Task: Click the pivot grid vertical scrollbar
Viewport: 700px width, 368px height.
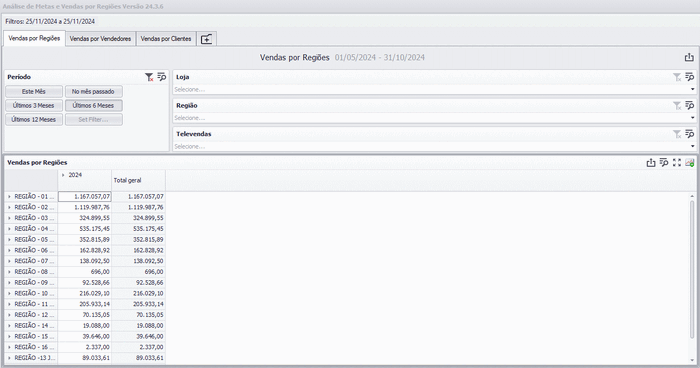Action: (x=692, y=268)
